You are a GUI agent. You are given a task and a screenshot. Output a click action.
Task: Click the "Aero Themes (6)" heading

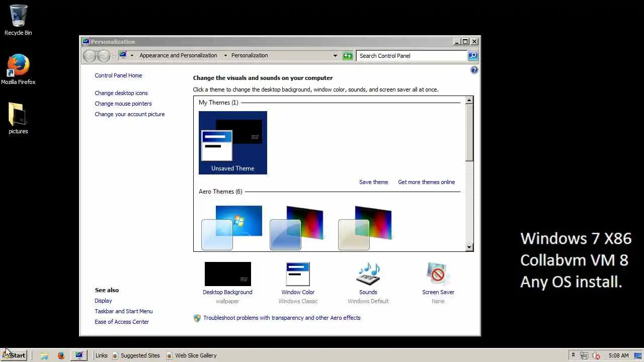coord(220,192)
